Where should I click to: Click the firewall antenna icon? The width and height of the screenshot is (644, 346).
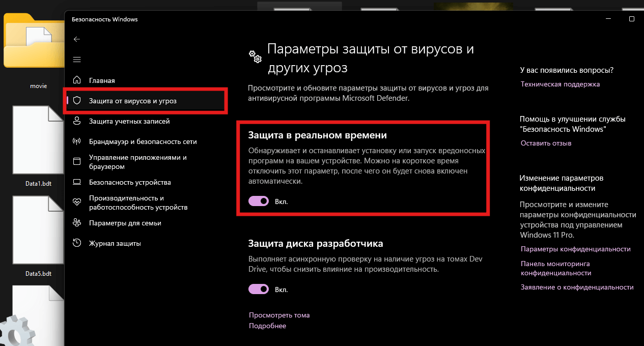pyautogui.click(x=77, y=141)
